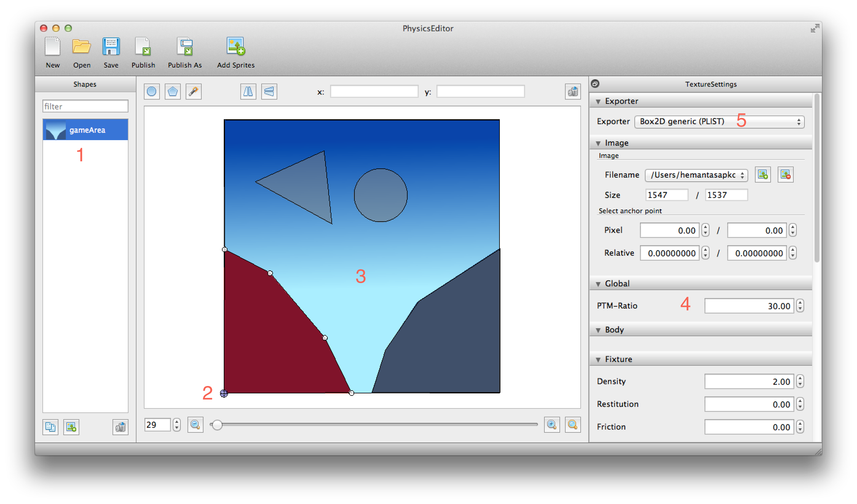The height and width of the screenshot is (504, 857).
Task: Open the Filename path dropdown
Action: [696, 175]
